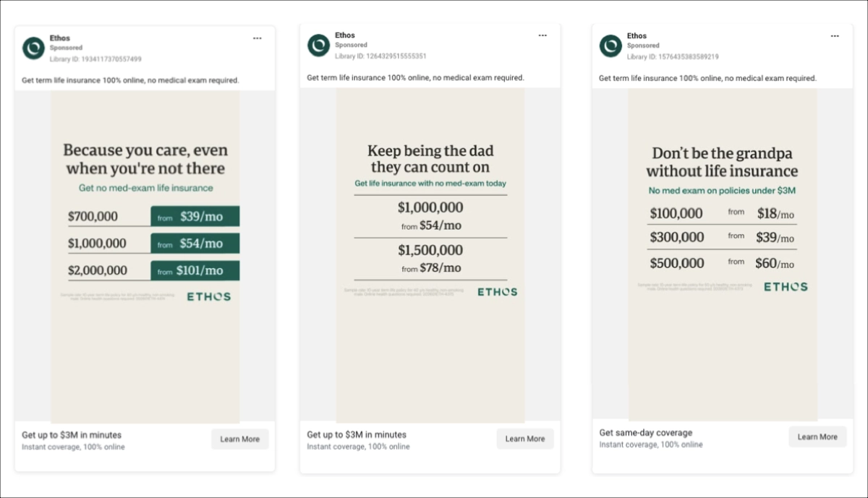Click the ETHOS wordmark inside the grandpa ad image
The width and height of the screenshot is (868, 498).
pyautogui.click(x=786, y=286)
